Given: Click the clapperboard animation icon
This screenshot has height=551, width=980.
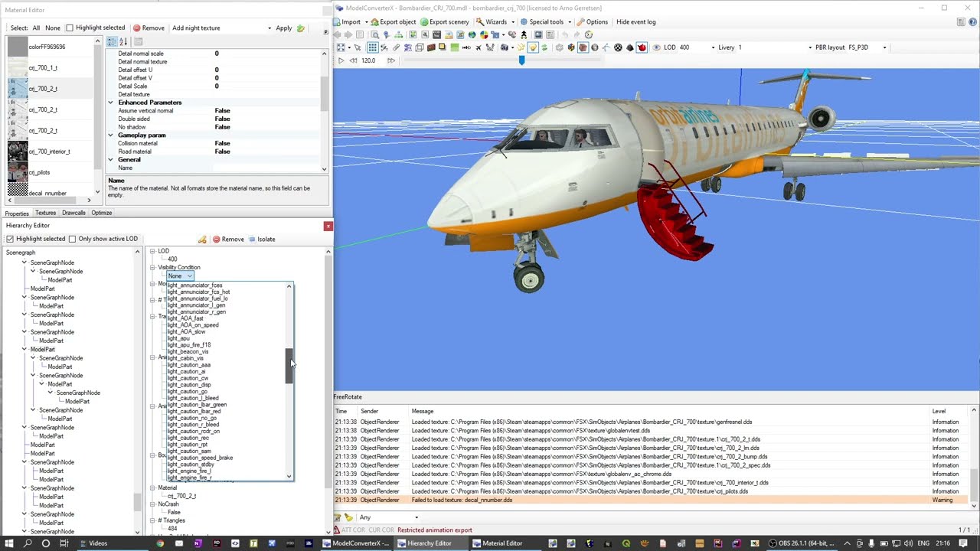Looking at the screenshot, I should click(436, 34).
